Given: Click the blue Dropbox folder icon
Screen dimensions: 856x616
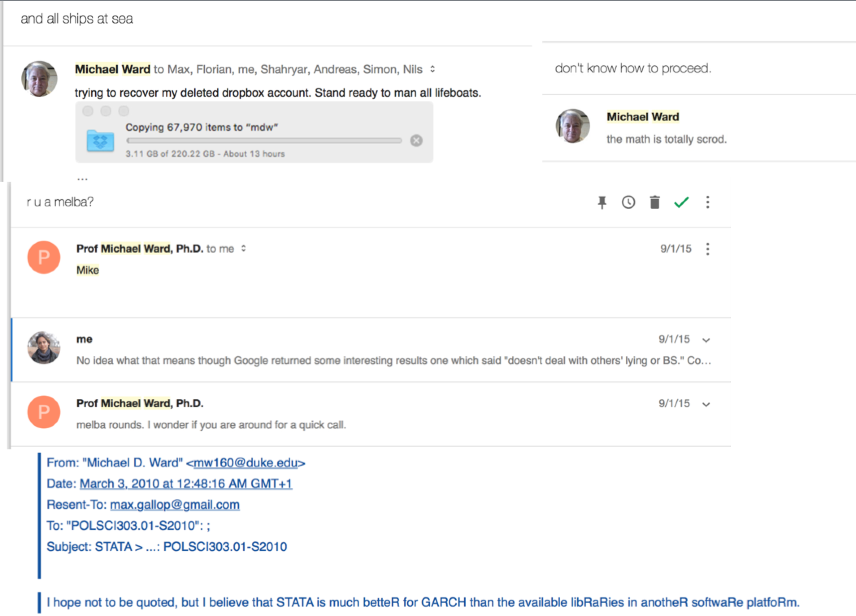Looking at the screenshot, I should tap(100, 141).
